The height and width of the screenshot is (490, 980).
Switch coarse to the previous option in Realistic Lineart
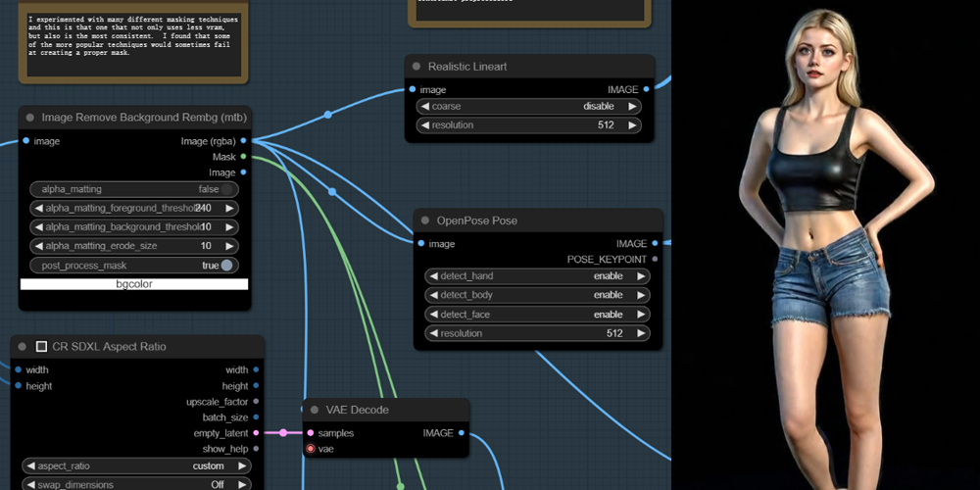coord(425,106)
